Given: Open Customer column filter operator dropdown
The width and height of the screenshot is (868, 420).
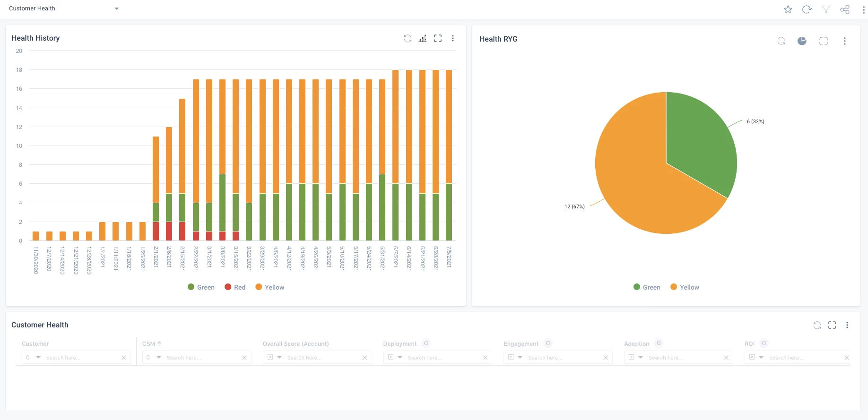Looking at the screenshot, I should click(38, 358).
